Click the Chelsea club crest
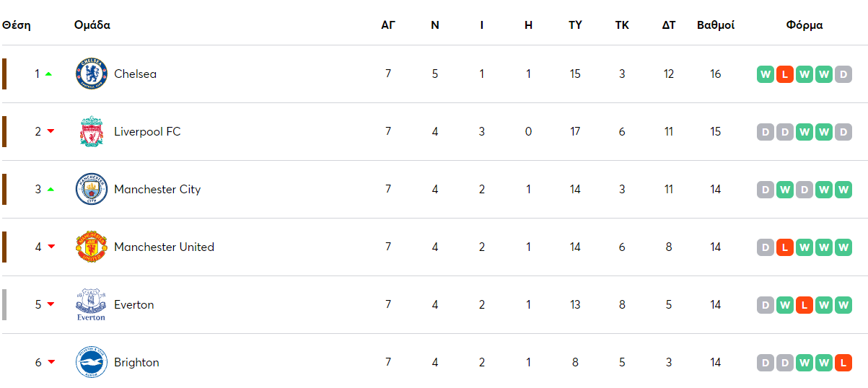868x388 pixels. click(92, 74)
